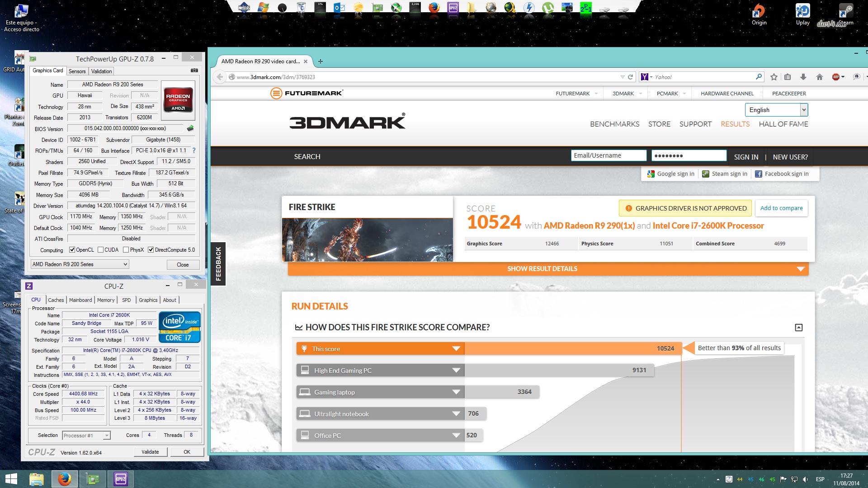
Task: Click the Add to compare button
Action: point(781,208)
